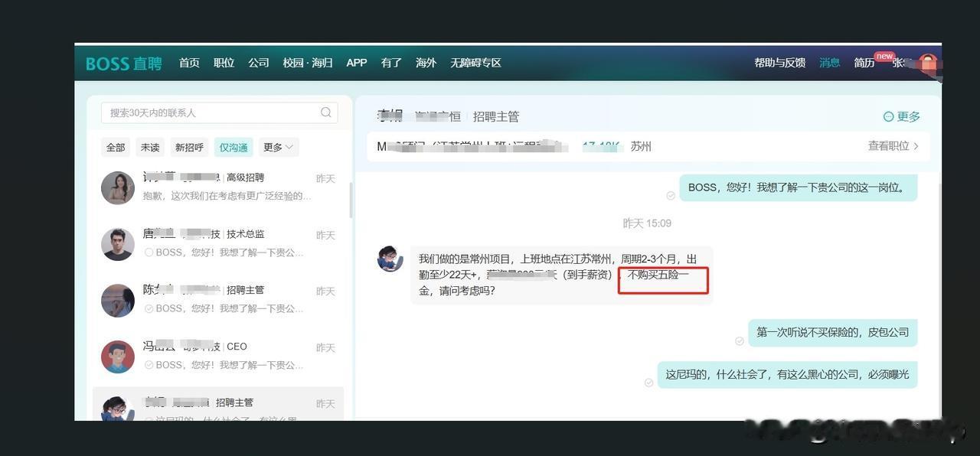Screen dimensions: 980x456
Task: Open the 职位 navigation item
Action: pos(224,63)
